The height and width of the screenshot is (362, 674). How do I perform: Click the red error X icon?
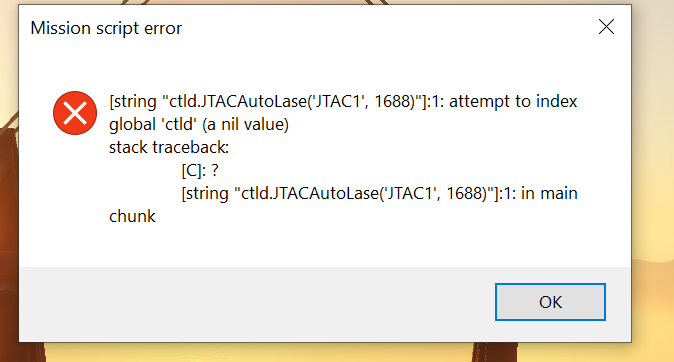click(x=75, y=113)
